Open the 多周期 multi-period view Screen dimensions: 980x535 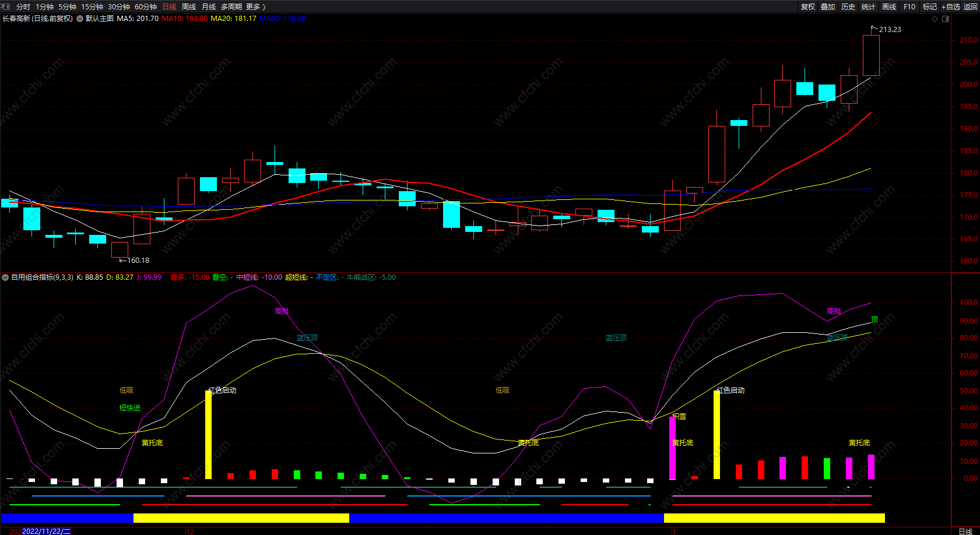coord(231,6)
